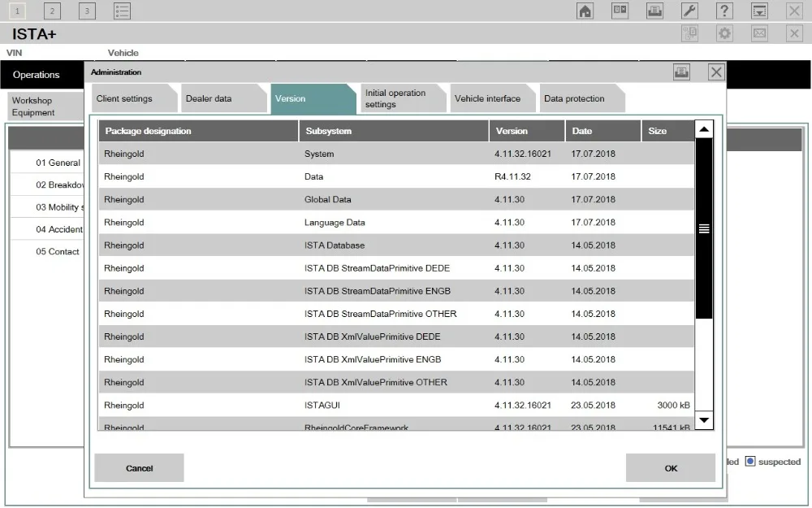Image resolution: width=812 pixels, height=508 pixels.
Task: Click the toolbar box numbered 2
Action: coord(52,11)
